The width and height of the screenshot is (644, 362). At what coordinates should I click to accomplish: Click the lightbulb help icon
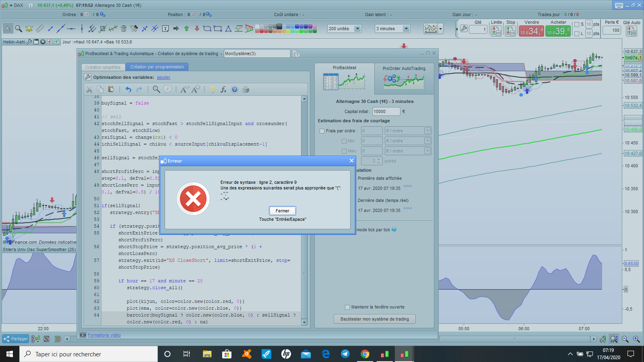coord(213,89)
